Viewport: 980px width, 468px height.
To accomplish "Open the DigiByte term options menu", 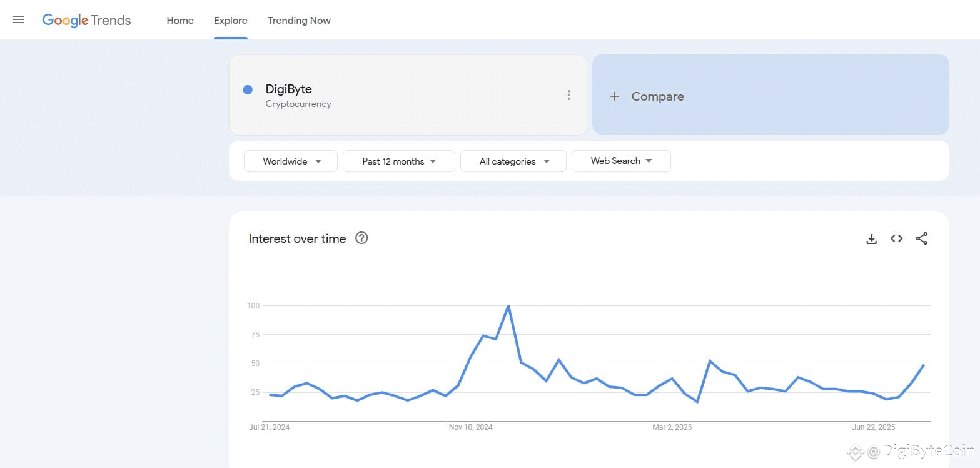I will tap(568, 95).
